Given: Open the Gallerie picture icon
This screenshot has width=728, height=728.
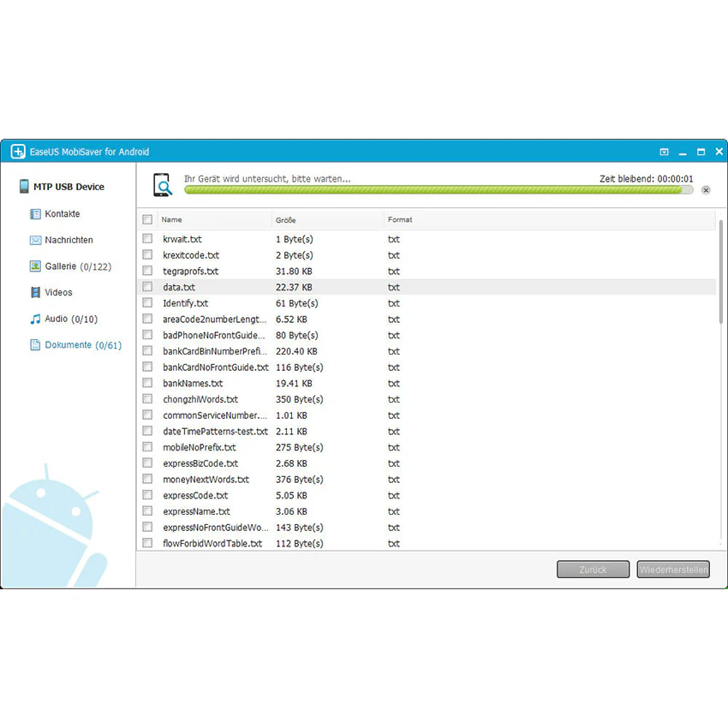Looking at the screenshot, I should [x=35, y=266].
